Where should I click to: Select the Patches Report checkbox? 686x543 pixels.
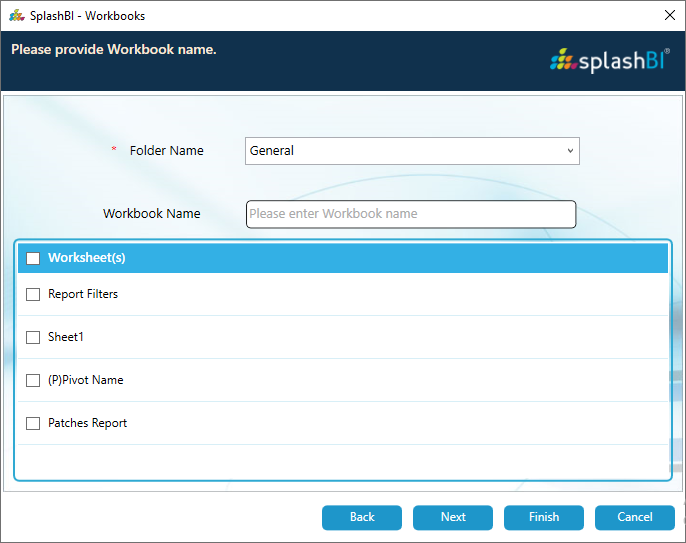coord(33,424)
